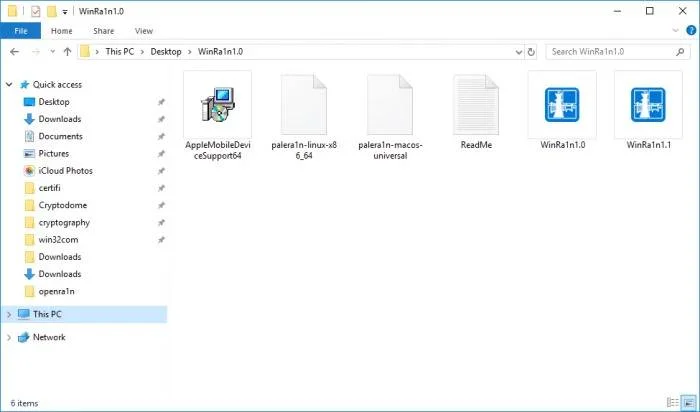This screenshot has width=700, height=412.
Task: Select Network in navigation pane
Action: click(x=49, y=337)
